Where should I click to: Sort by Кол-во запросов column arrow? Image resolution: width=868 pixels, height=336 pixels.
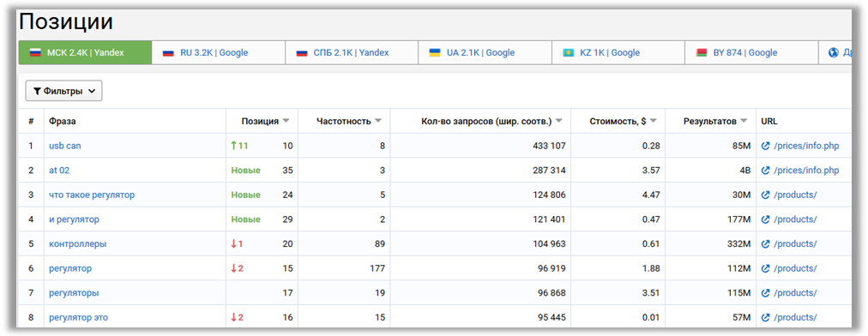[x=559, y=121]
